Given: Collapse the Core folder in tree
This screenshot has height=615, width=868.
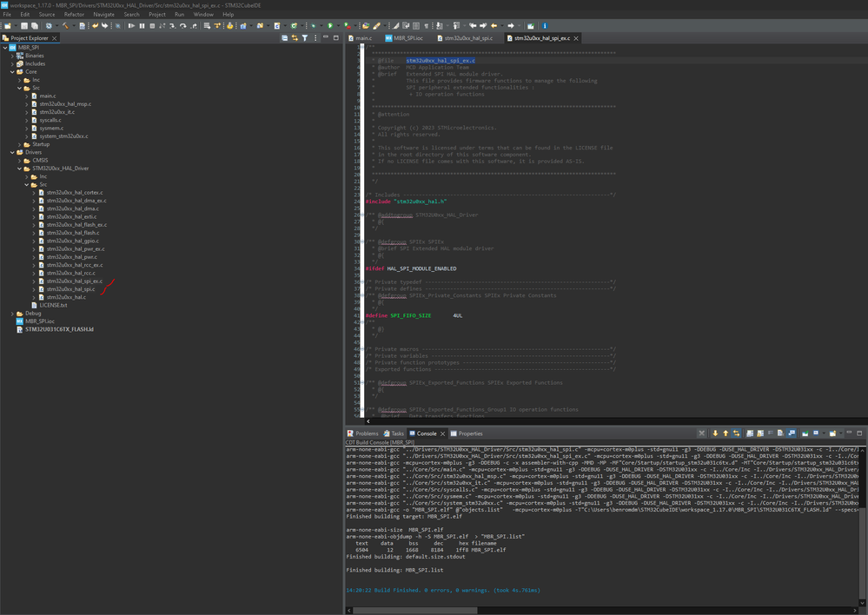Looking at the screenshot, I should pyautogui.click(x=13, y=72).
